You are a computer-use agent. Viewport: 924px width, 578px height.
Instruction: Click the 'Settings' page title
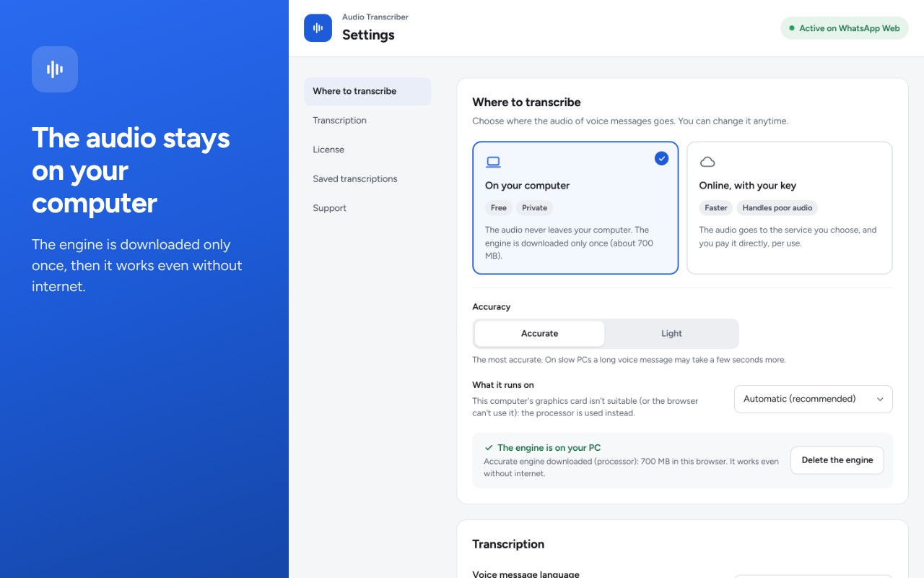click(368, 35)
